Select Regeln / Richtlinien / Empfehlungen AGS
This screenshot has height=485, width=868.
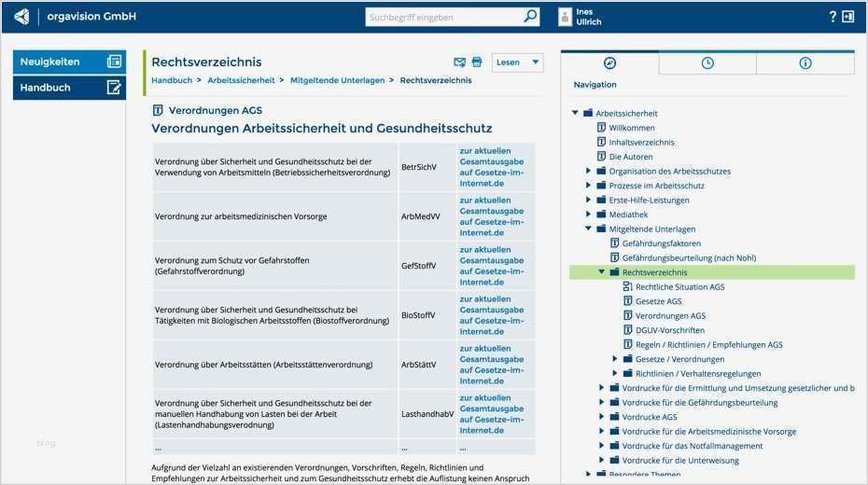pyautogui.click(x=708, y=344)
